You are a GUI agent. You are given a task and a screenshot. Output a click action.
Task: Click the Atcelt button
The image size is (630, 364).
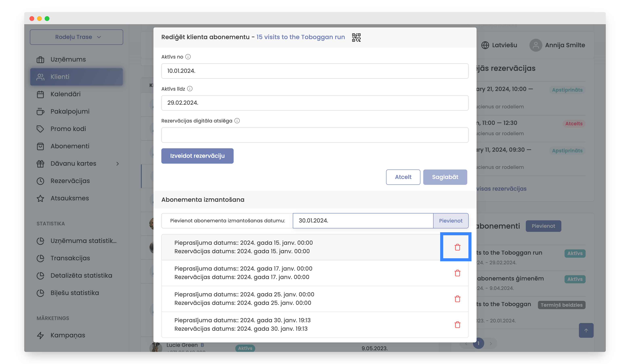(x=403, y=177)
